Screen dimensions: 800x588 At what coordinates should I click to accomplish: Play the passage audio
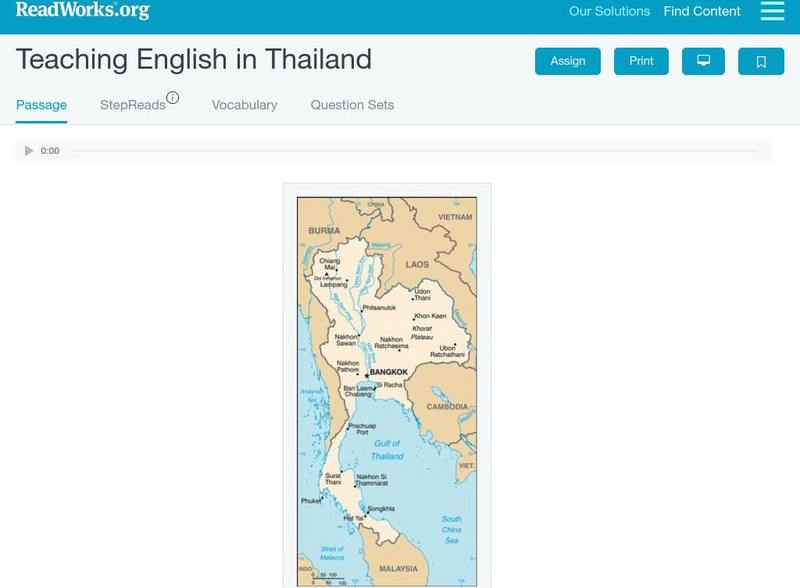[x=29, y=151]
